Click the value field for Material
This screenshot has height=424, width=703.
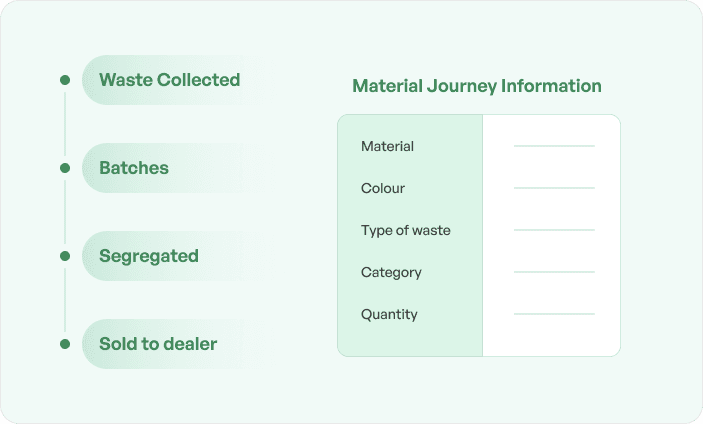554,146
